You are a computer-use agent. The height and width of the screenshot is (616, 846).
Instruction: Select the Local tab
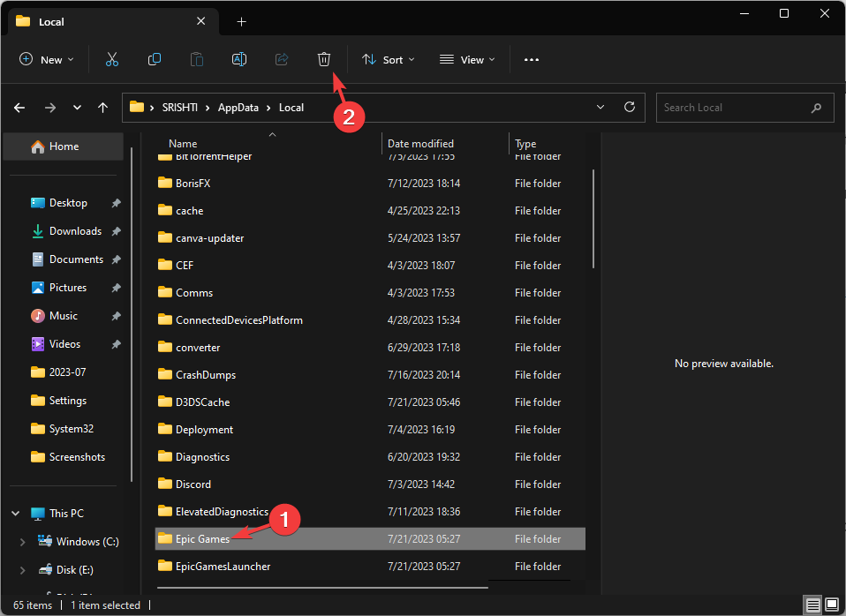[112, 21]
